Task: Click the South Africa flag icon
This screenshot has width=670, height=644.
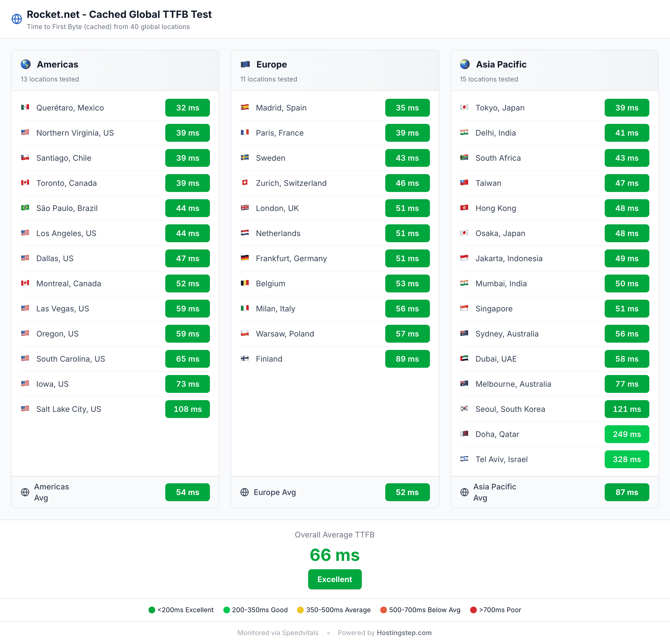Action: tap(464, 157)
